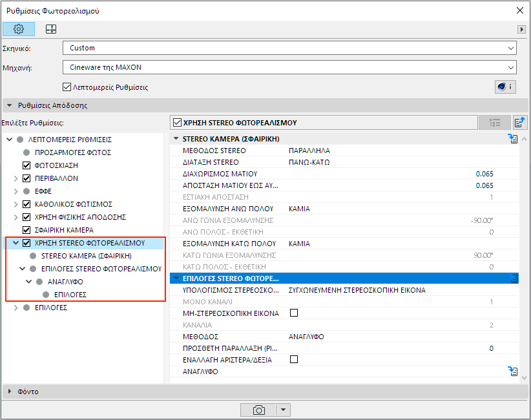This screenshot has width=531, height=420.
Task: Expand the Φόντο section
Action: point(10,391)
